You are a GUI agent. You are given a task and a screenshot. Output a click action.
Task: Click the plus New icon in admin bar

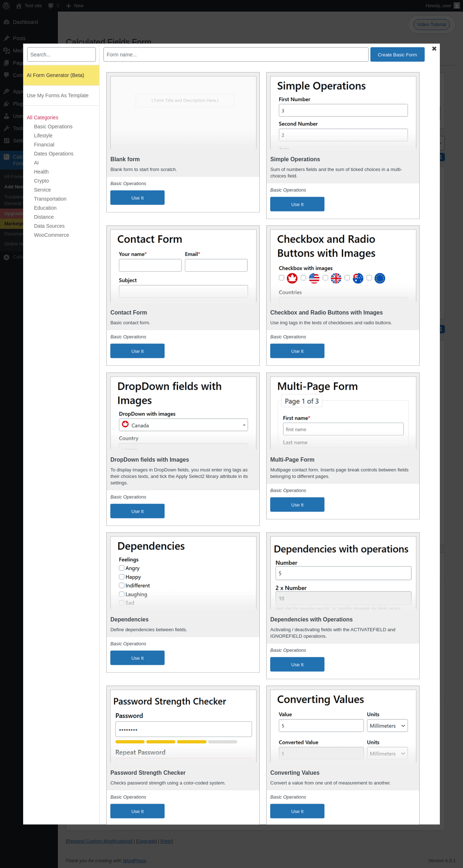coord(68,6)
